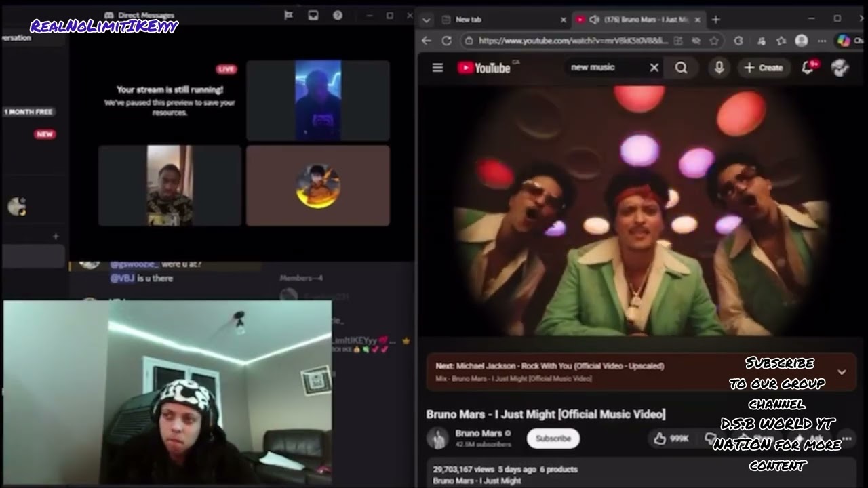Open more actions ellipsis under video
Screen dimensions: 868x488
(x=846, y=439)
